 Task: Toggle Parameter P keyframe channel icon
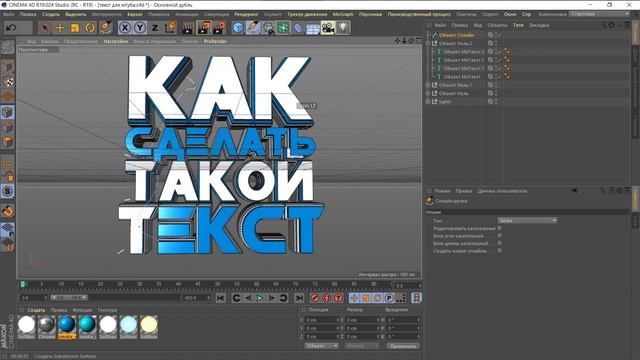click(x=389, y=298)
